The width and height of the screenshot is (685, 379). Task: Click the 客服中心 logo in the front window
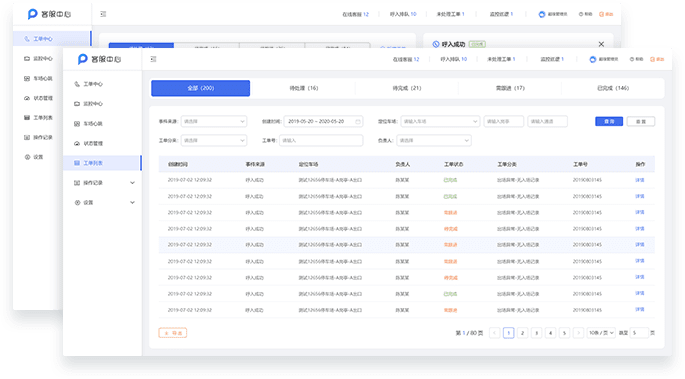coord(99,59)
